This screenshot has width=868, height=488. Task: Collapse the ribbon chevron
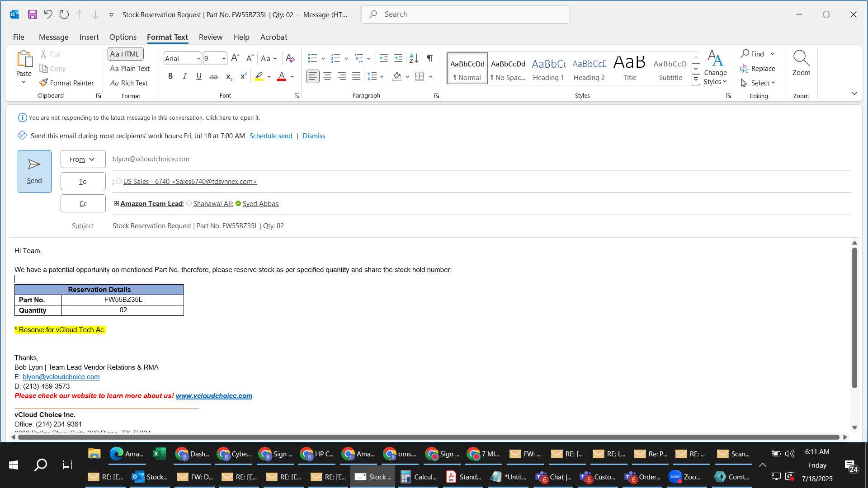854,94
